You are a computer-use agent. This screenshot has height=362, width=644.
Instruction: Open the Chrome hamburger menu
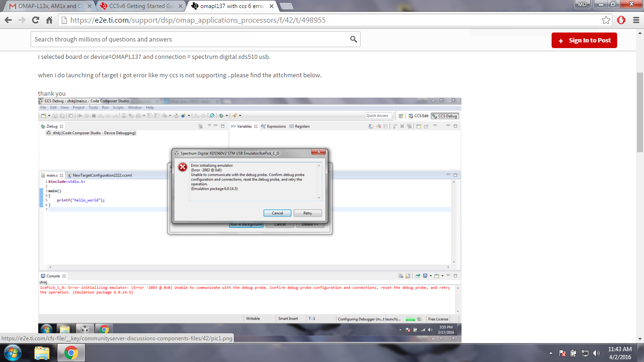coord(635,20)
